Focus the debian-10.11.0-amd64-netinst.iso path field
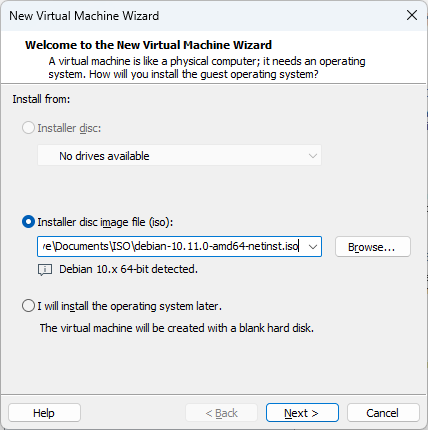The height and width of the screenshot is (430, 428). pos(171,247)
